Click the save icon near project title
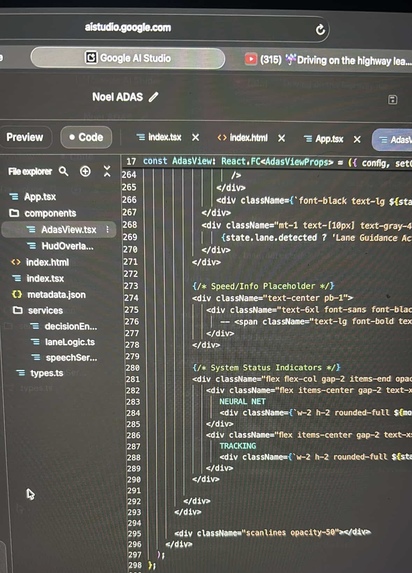The height and width of the screenshot is (573, 412). coord(392,100)
